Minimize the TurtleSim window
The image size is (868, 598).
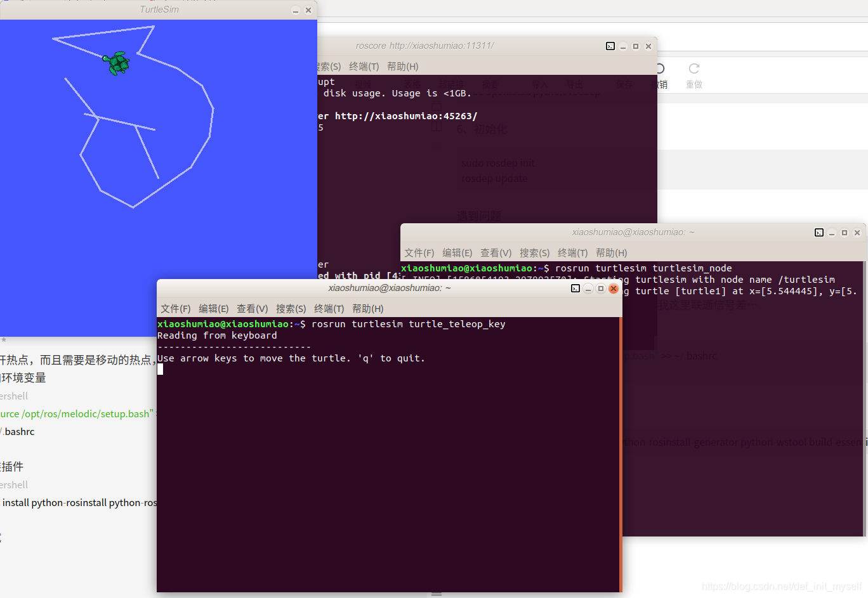coord(295,10)
